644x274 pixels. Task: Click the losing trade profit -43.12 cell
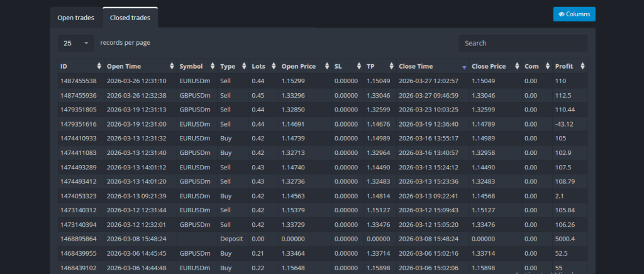click(564, 125)
